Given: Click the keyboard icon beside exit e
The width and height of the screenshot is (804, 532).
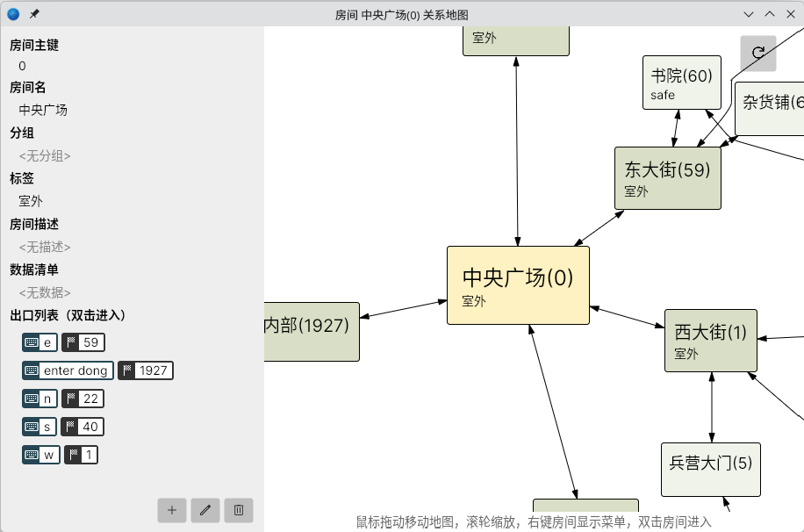Looking at the screenshot, I should [31, 342].
